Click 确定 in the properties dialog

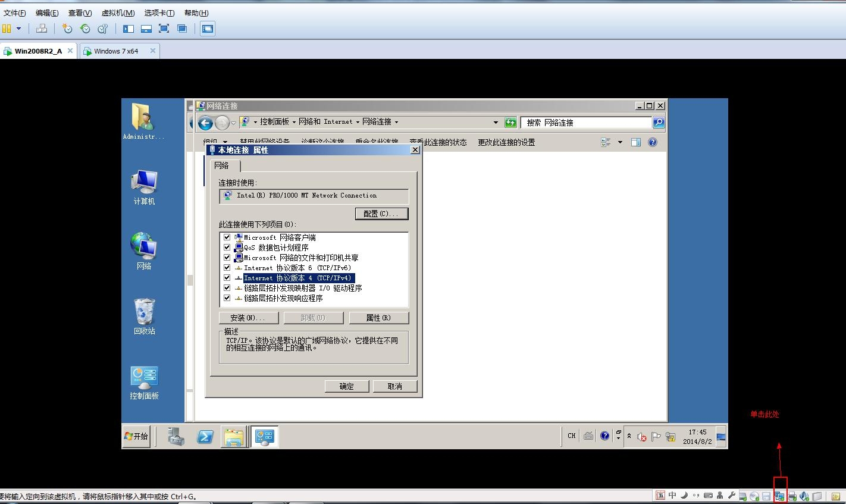point(347,386)
